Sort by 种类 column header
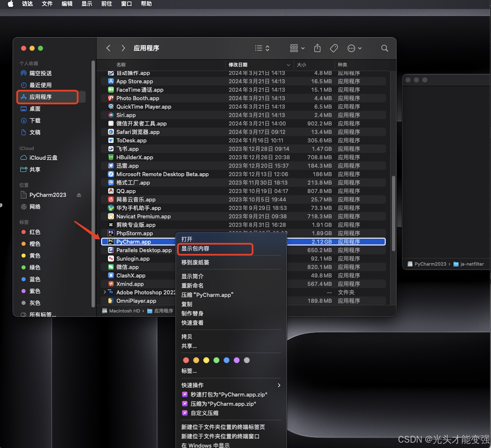491x448 pixels. click(x=342, y=65)
